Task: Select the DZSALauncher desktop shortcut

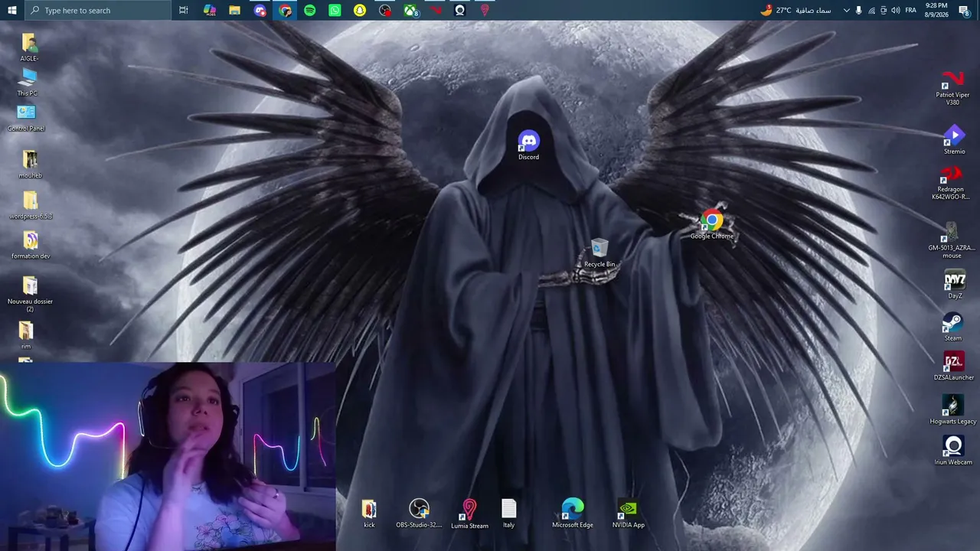Action: (954, 367)
